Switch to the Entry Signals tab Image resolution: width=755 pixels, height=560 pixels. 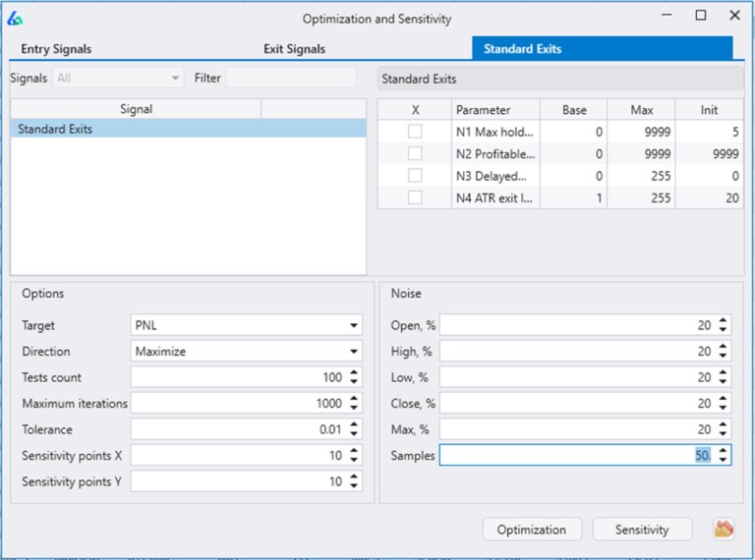[x=57, y=49]
